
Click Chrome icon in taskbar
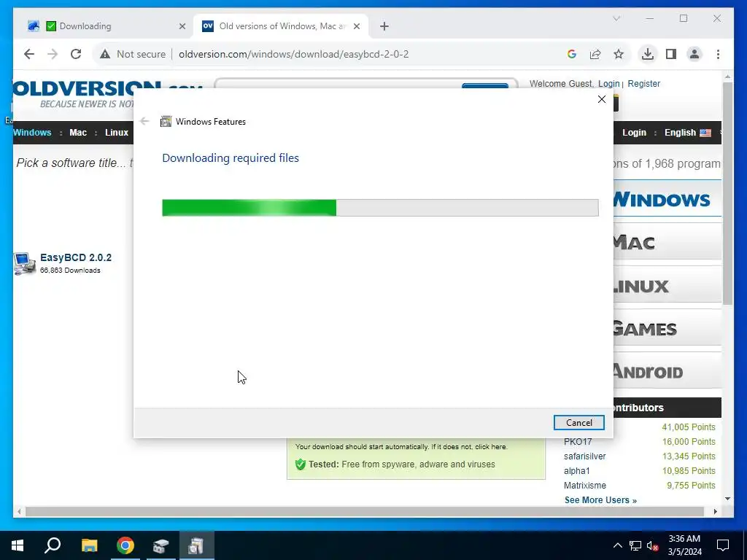coord(125,545)
